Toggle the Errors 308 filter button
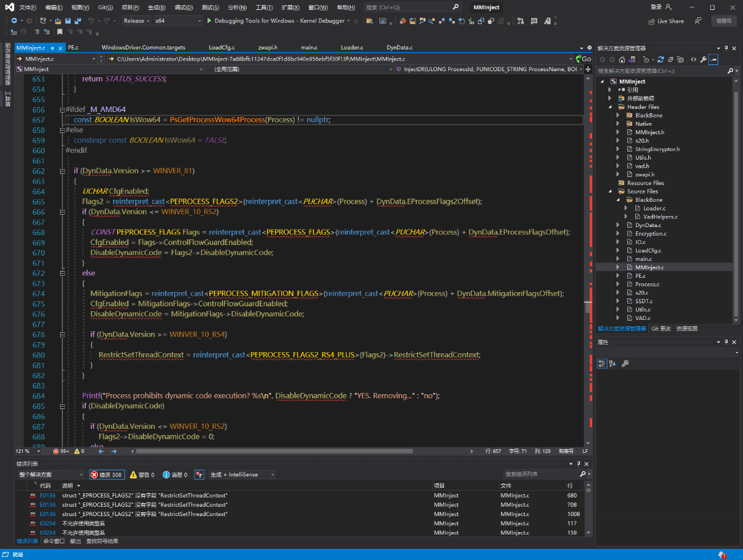The image size is (743, 560). tap(106, 475)
